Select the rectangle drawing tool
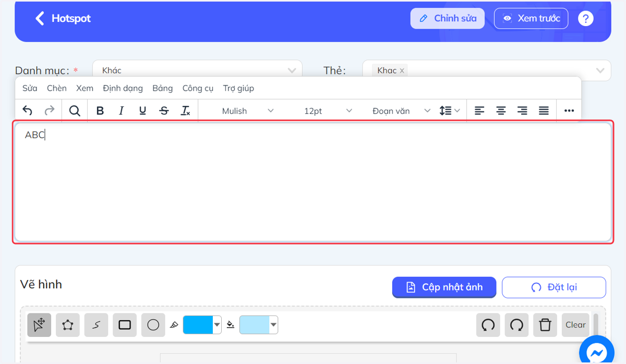Screen dimensions: 626x364 (x=124, y=325)
